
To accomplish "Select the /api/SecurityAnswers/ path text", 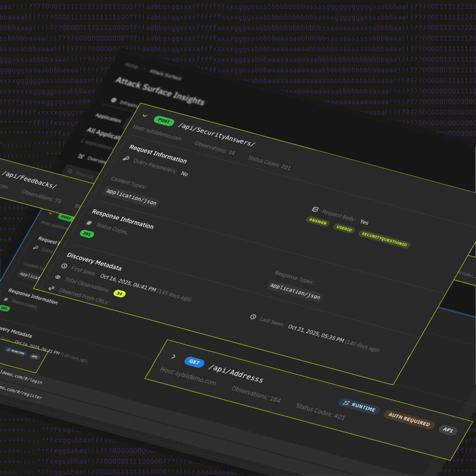I will (216, 134).
